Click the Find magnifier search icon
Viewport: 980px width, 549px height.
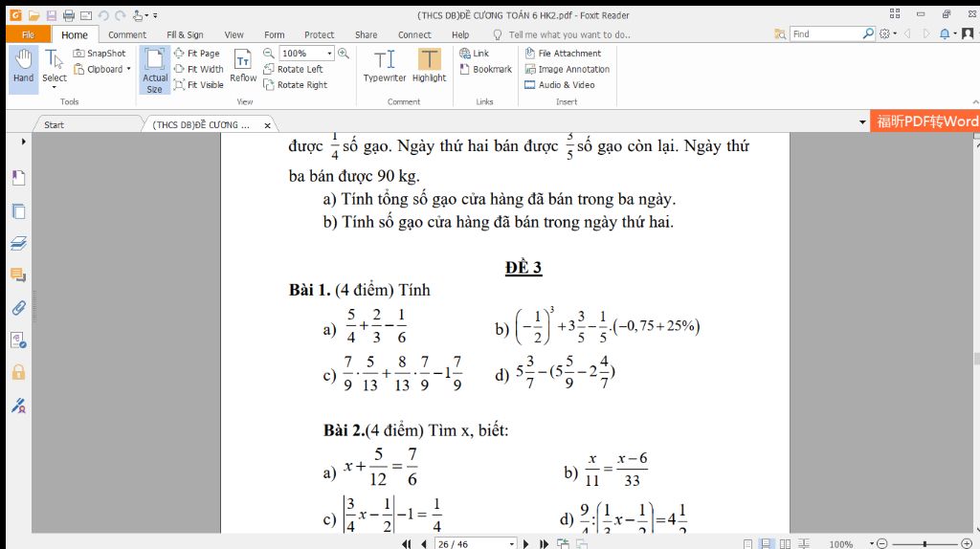(869, 33)
